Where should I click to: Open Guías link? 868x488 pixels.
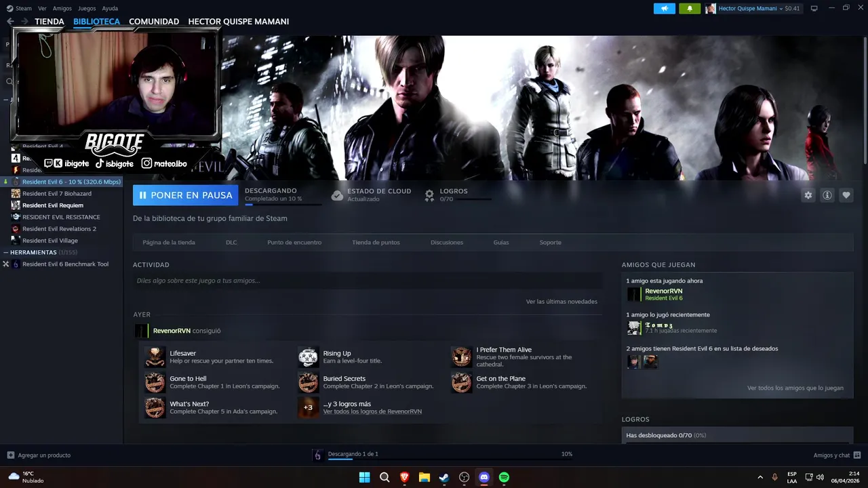click(501, 242)
